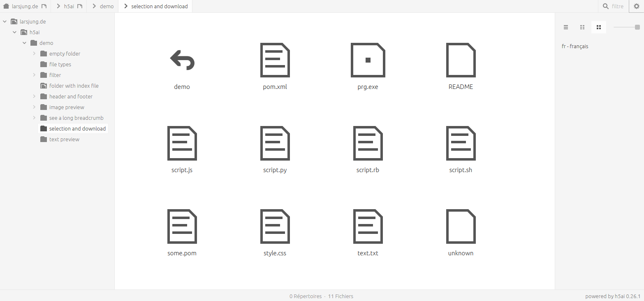This screenshot has height=301, width=644.
Task: Click the demo back-arrow parent folder icon
Action: [x=182, y=60]
